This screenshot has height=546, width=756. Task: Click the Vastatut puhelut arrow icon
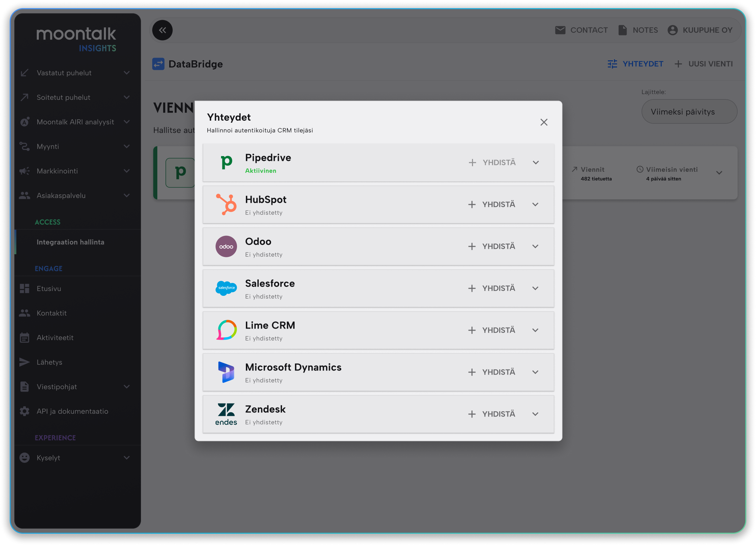(25, 73)
